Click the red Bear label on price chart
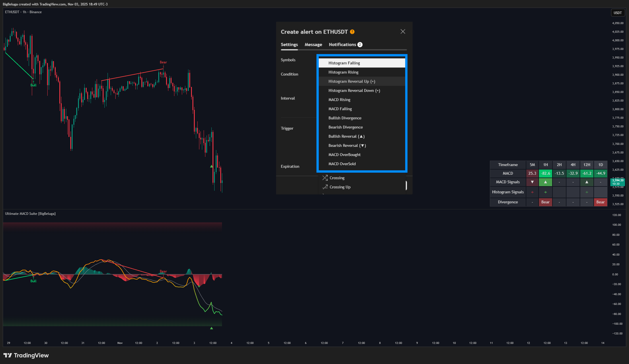Viewport: 629px width, 364px height. (x=163, y=62)
